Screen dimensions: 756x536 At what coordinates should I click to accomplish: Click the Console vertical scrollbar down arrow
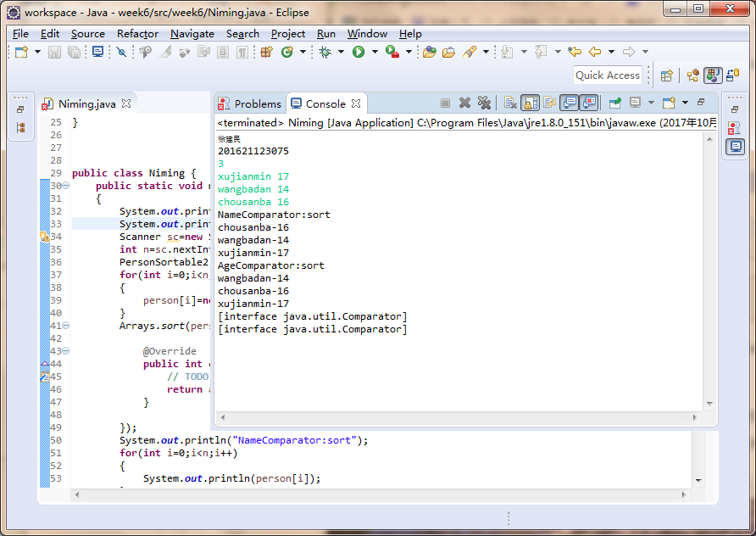pos(709,404)
